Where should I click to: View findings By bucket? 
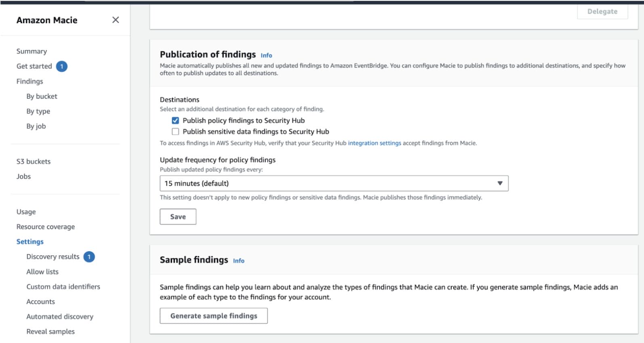[42, 96]
